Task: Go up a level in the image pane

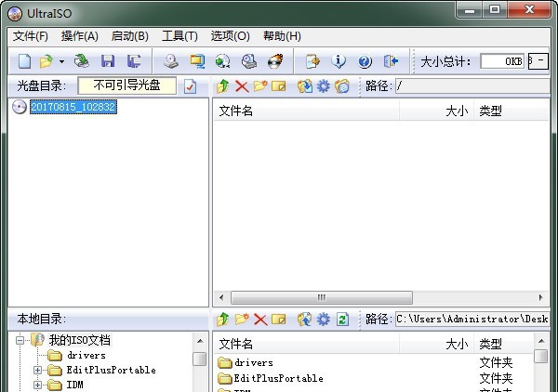Action: 223,86
